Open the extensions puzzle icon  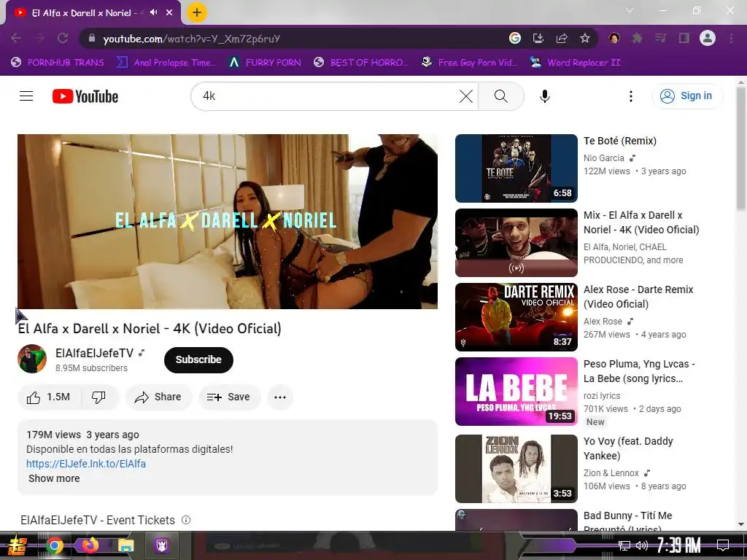point(638,38)
